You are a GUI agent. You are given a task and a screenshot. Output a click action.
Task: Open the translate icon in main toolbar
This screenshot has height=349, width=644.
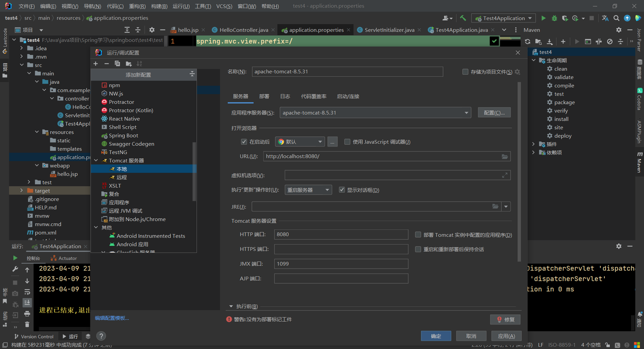[x=605, y=18]
